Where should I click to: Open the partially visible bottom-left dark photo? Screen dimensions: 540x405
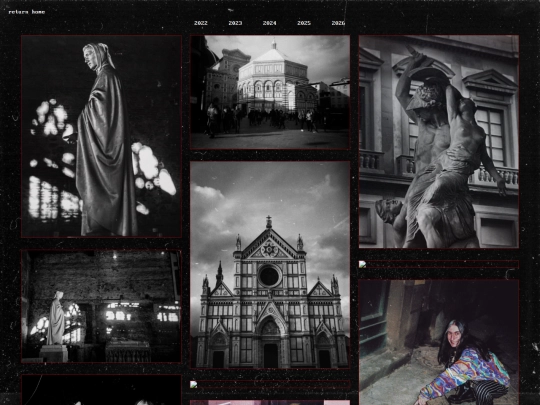coord(101,390)
